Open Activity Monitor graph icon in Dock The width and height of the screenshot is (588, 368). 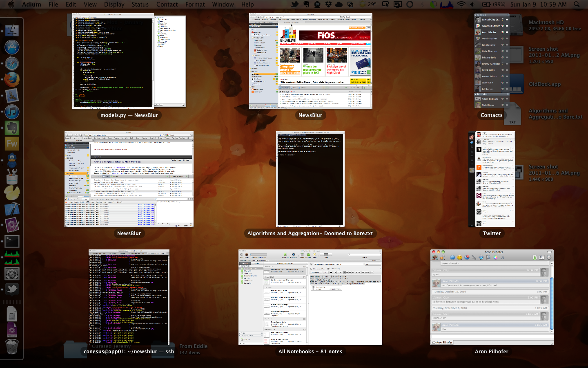pos(12,257)
